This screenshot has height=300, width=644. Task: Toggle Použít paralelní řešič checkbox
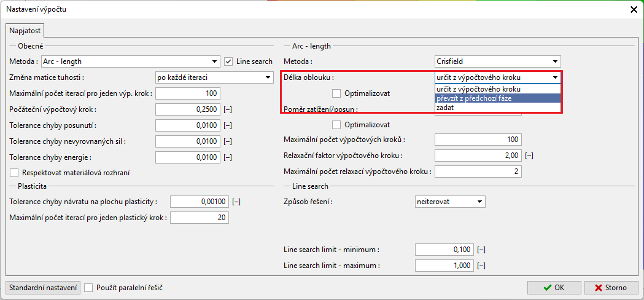89,288
